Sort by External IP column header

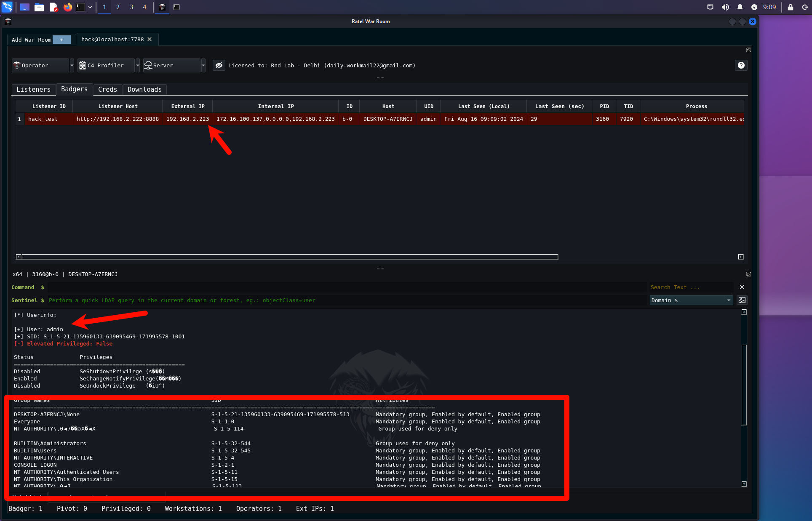[188, 106]
